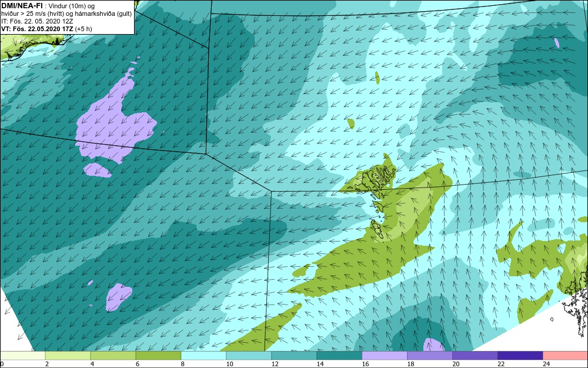Viewport: 588px width, 368px height.
Task: Click the legend scale label '20'
Action: pyautogui.click(x=456, y=364)
